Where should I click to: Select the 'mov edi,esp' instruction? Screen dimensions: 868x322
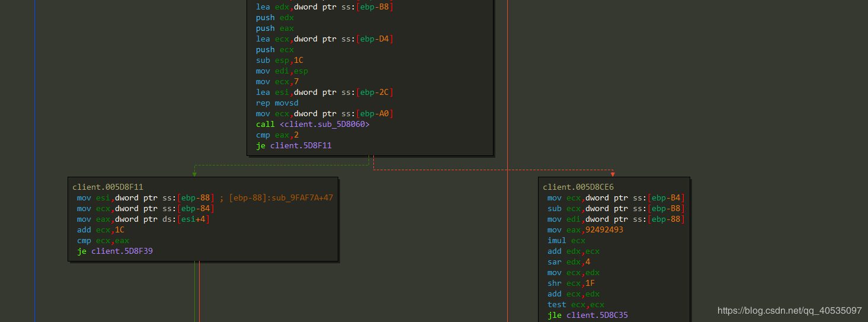[x=282, y=71]
